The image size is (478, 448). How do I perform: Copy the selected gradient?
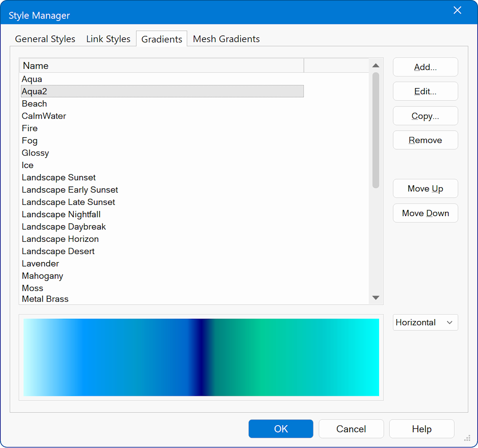tap(425, 116)
